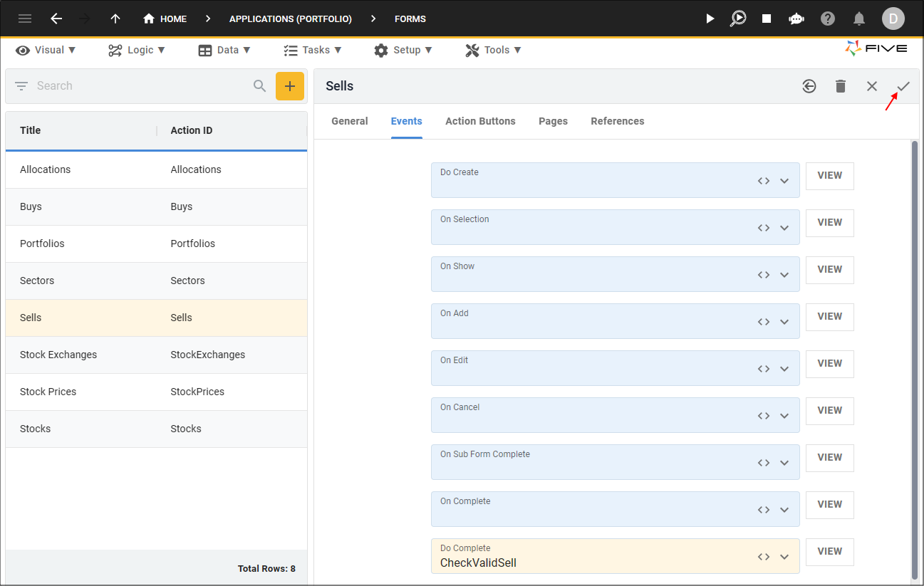The width and height of the screenshot is (924, 586).
Task: Delete the Sells form with the trash icon
Action: point(841,86)
